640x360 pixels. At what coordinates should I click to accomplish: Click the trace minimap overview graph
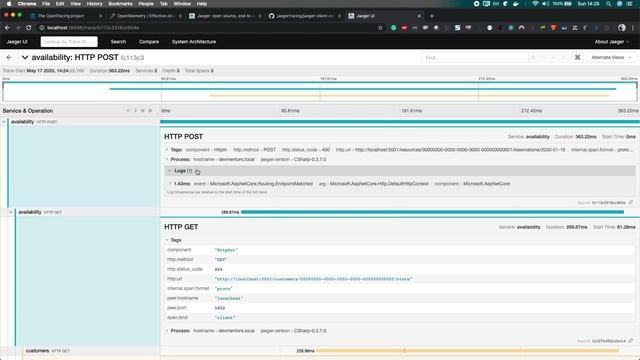coord(320,91)
